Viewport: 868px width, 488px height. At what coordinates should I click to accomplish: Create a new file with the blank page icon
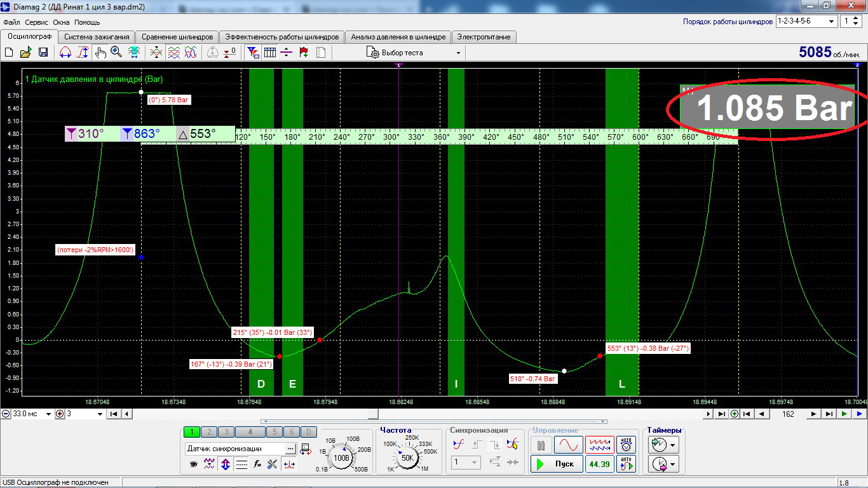[x=9, y=53]
